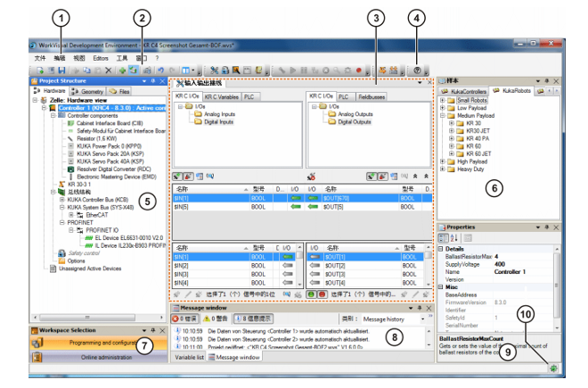This screenshot has height=388, width=588.
Task: Click the help question mark toolbar icon
Action: pos(417,70)
